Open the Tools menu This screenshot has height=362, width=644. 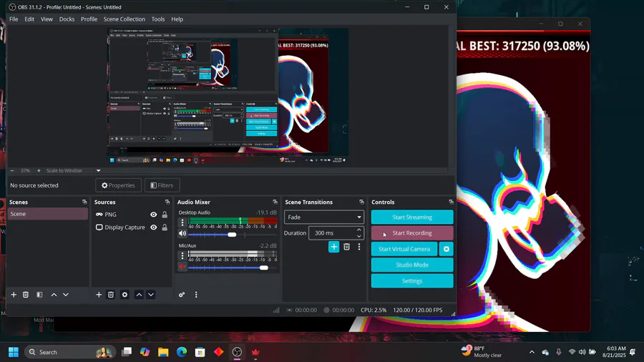tap(157, 19)
